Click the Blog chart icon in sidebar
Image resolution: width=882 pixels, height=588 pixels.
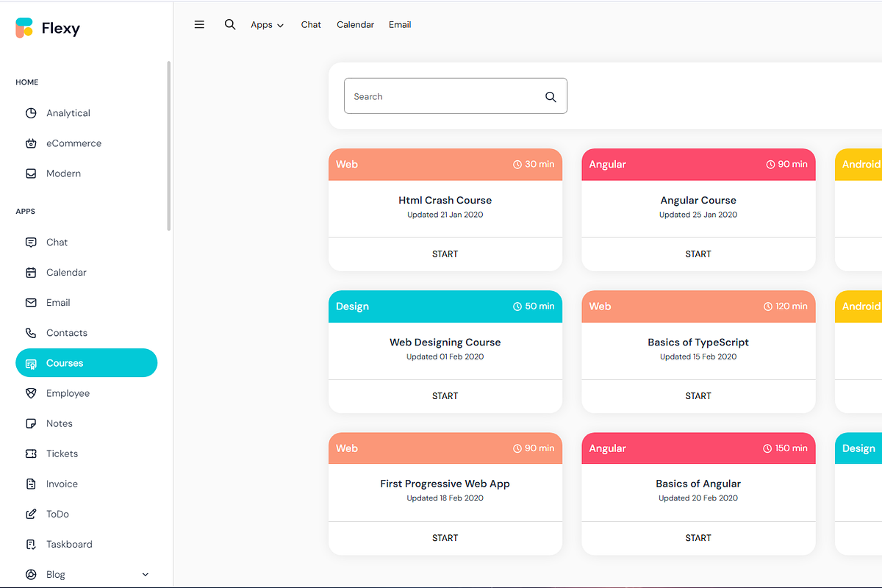point(31,574)
